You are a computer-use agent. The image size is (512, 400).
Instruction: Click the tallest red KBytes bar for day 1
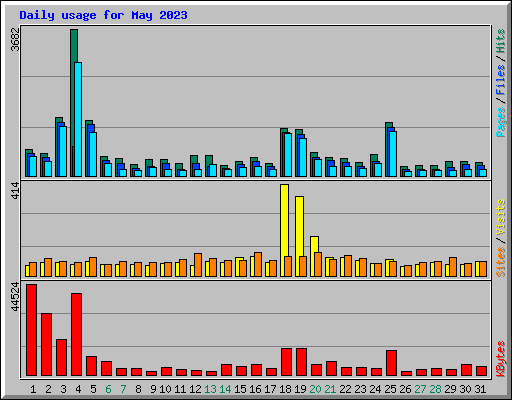(32, 330)
